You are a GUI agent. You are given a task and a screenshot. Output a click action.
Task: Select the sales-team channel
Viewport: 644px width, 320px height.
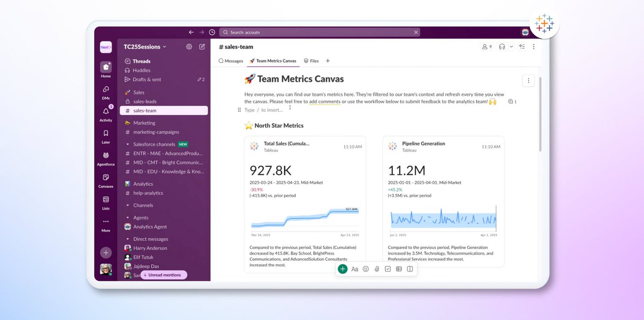tap(164, 111)
